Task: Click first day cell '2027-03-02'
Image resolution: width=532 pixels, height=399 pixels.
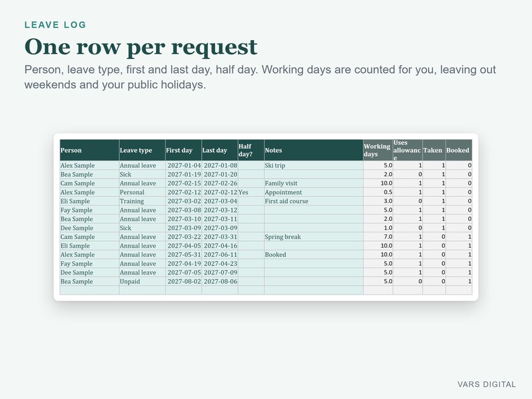Action: (x=184, y=201)
